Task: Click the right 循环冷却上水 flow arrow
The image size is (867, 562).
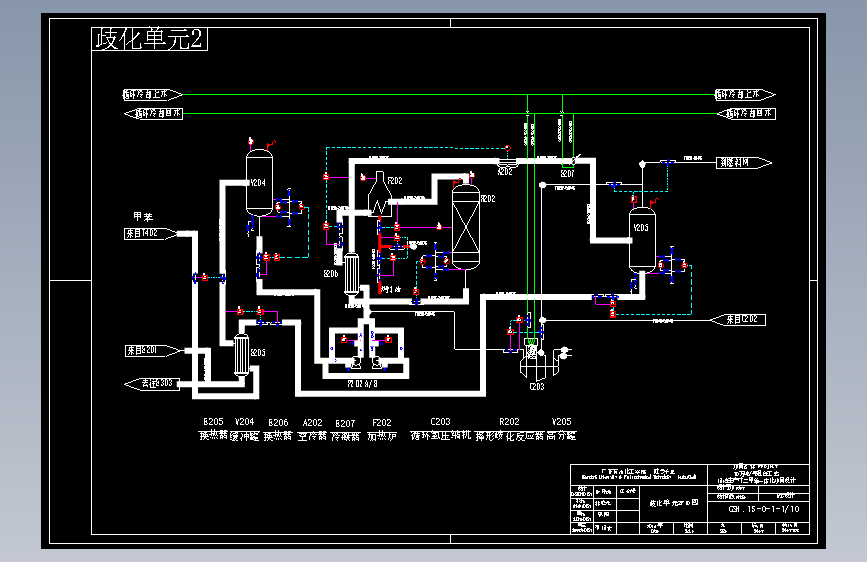Action: coord(745,95)
